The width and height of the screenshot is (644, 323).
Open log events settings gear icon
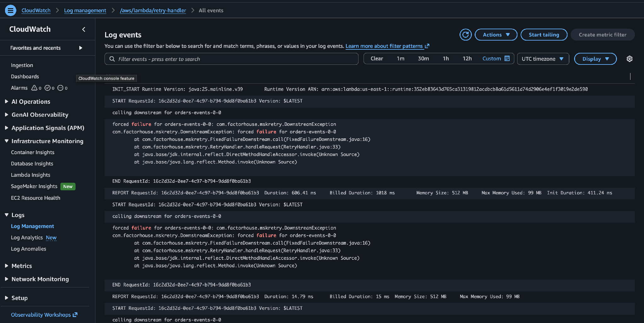pos(630,59)
